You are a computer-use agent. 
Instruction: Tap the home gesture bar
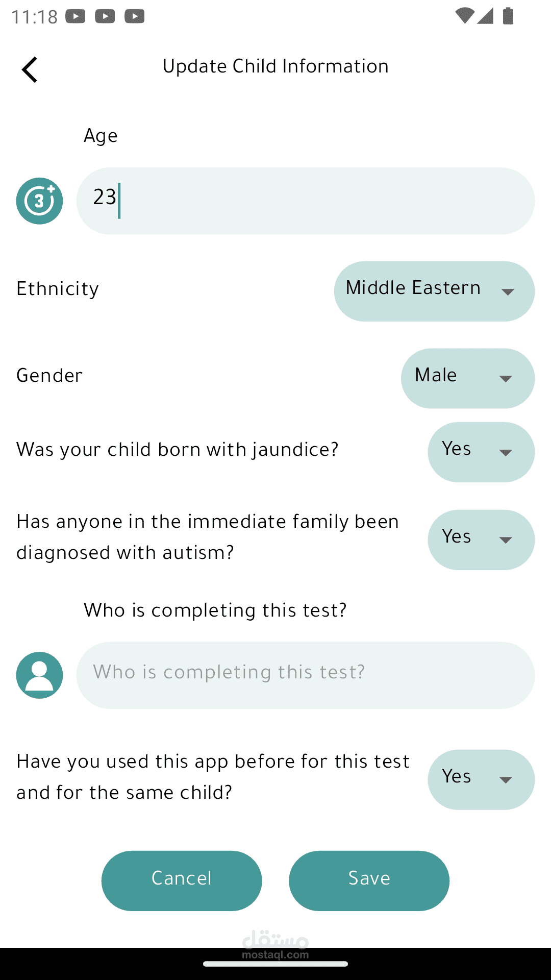275,964
